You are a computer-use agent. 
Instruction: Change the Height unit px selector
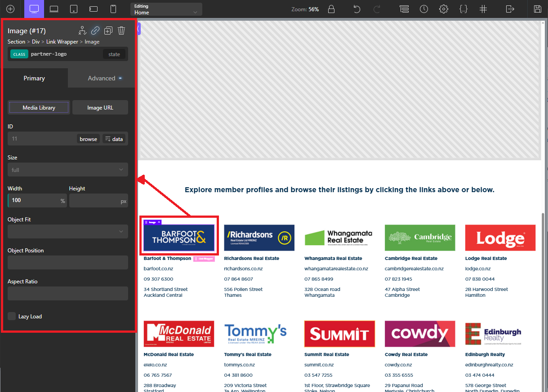[124, 201]
